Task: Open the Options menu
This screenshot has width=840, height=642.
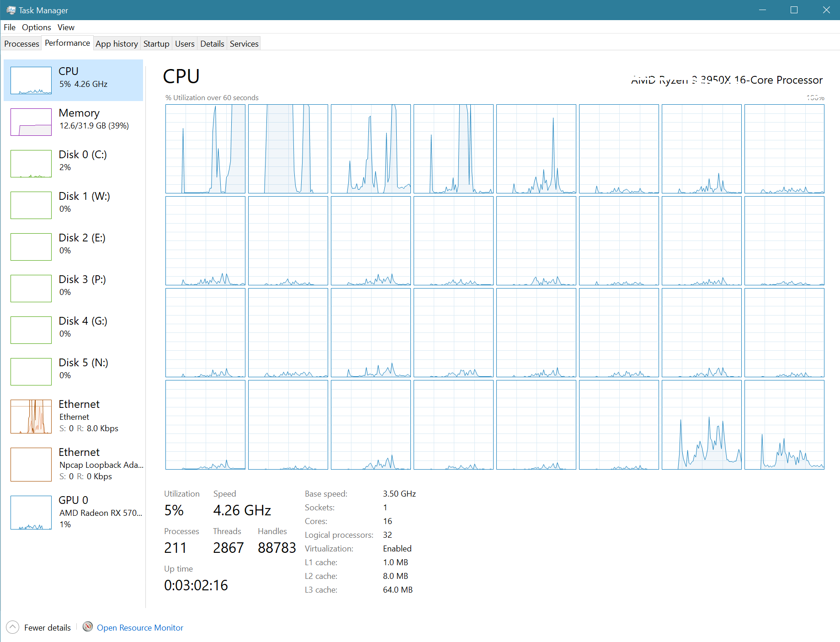Action: pyautogui.click(x=37, y=27)
